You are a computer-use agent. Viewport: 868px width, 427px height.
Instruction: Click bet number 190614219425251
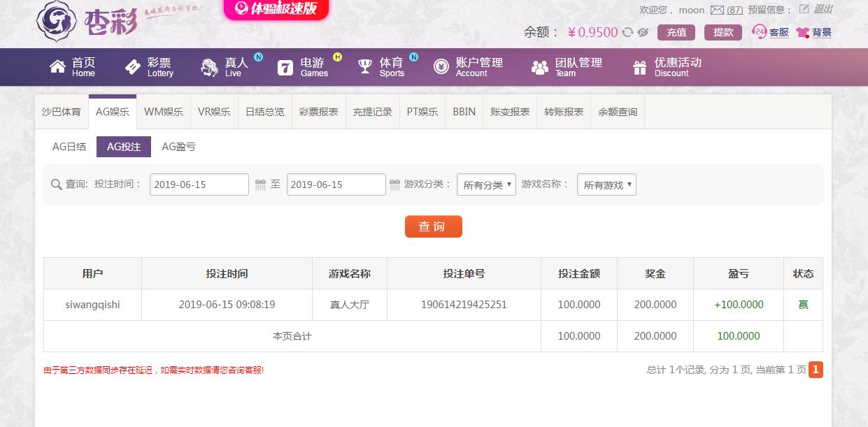click(x=464, y=305)
